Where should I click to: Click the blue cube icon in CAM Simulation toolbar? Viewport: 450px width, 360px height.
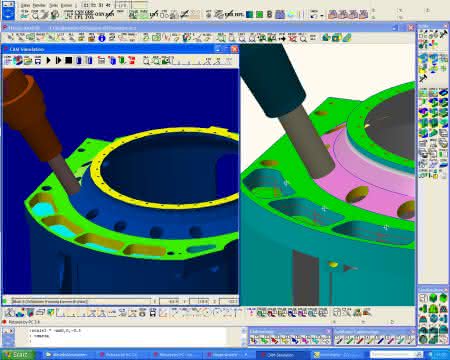point(112,60)
